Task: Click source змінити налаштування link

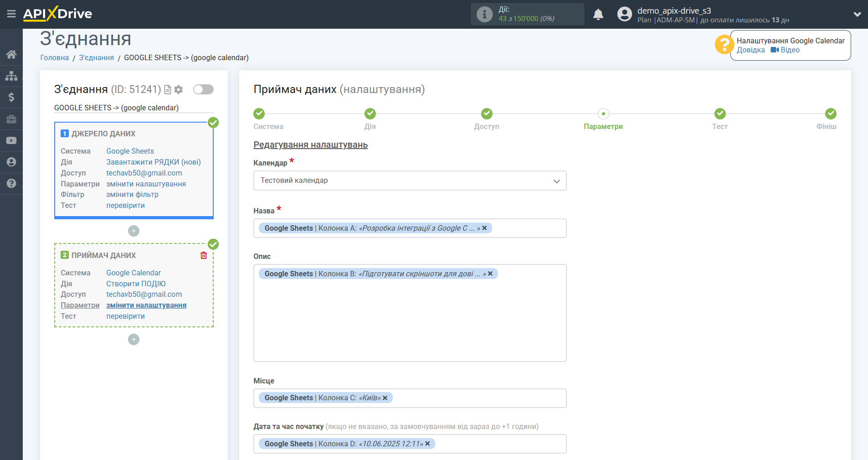Action: point(146,184)
